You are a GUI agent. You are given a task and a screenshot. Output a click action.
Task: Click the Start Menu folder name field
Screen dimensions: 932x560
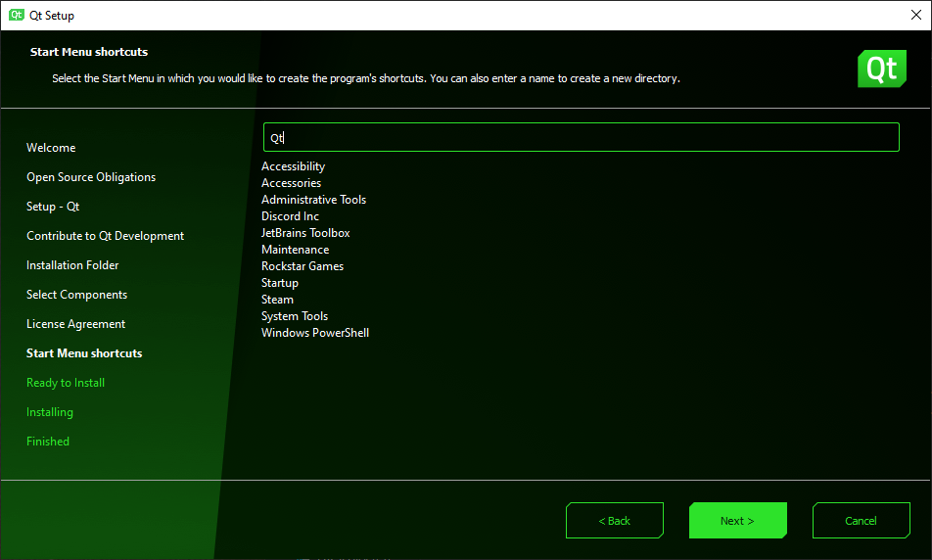[582, 137]
